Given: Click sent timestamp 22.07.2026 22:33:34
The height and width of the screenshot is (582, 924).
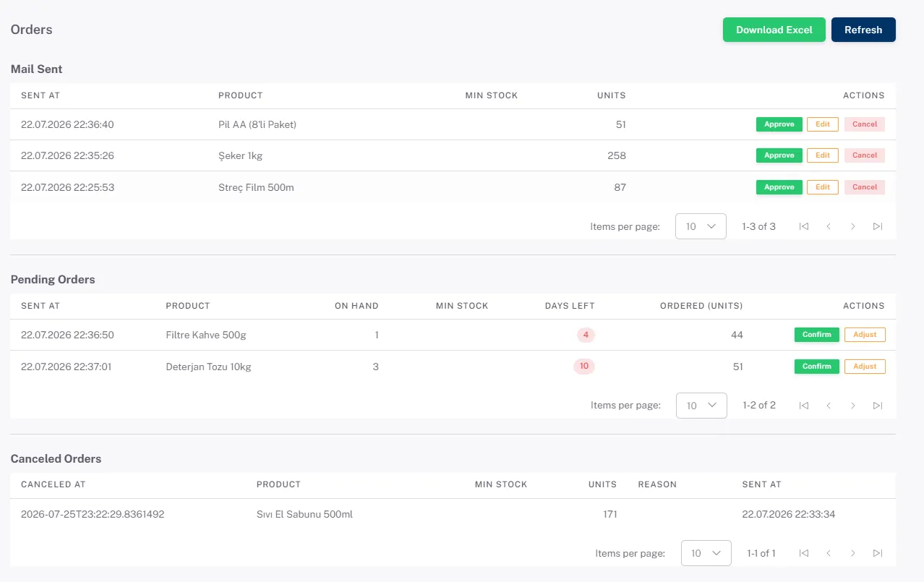Looking at the screenshot, I should coord(789,515).
